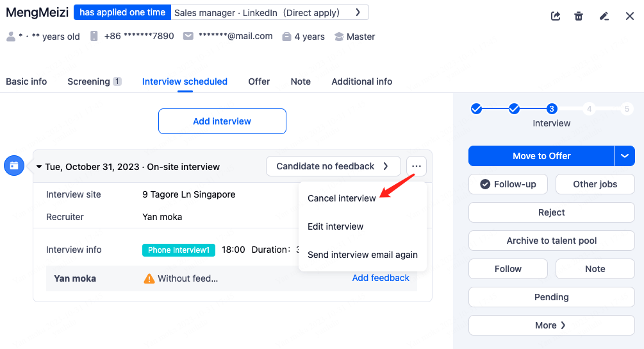Image resolution: width=644 pixels, height=349 pixels.
Task: Open the three-dots interview options button
Action: pyautogui.click(x=417, y=166)
